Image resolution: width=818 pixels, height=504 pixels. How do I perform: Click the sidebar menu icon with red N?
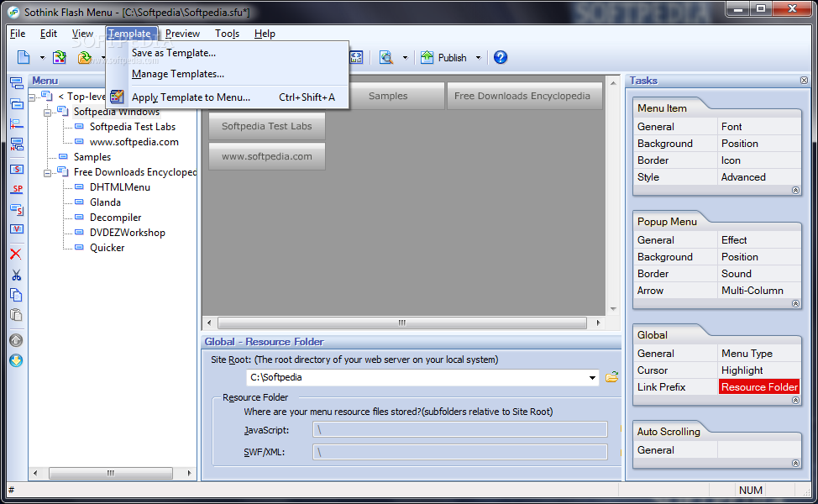point(17,144)
